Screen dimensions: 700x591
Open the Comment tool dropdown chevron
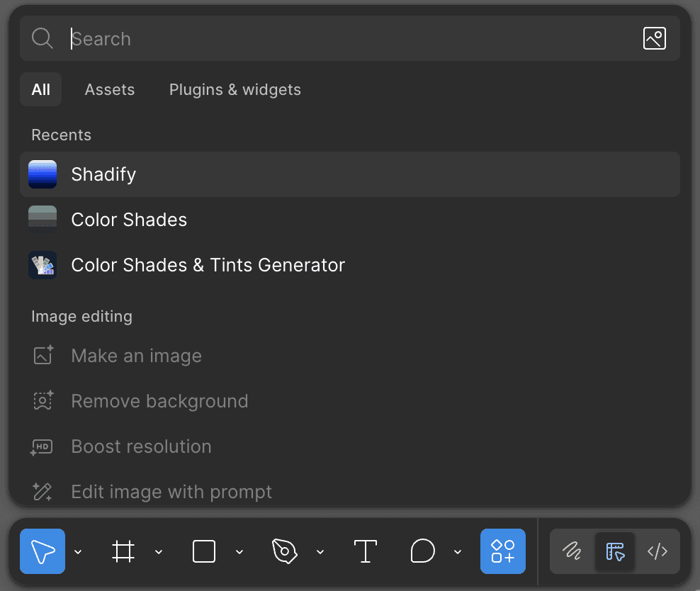458,552
